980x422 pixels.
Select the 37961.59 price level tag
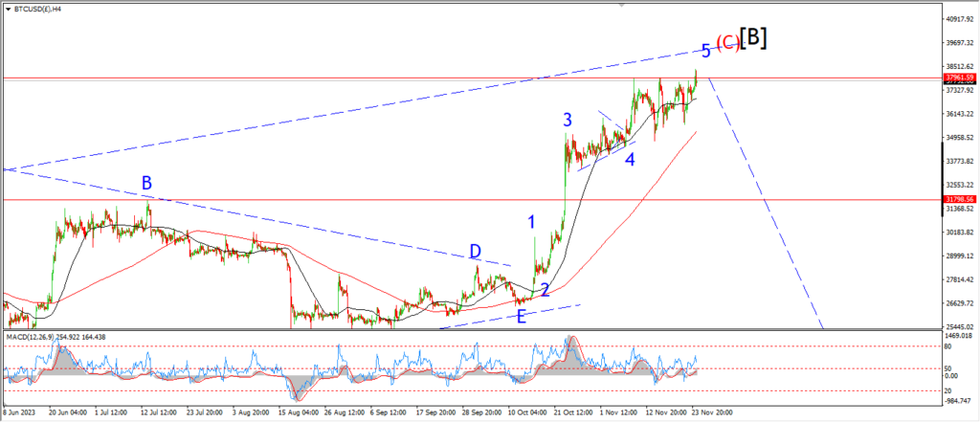coord(958,78)
